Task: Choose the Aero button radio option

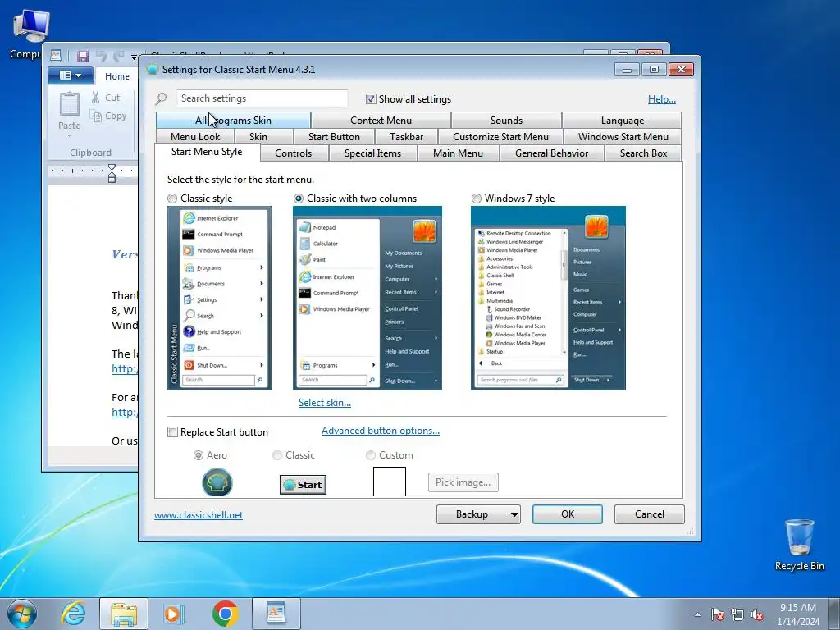Action: coord(199,455)
